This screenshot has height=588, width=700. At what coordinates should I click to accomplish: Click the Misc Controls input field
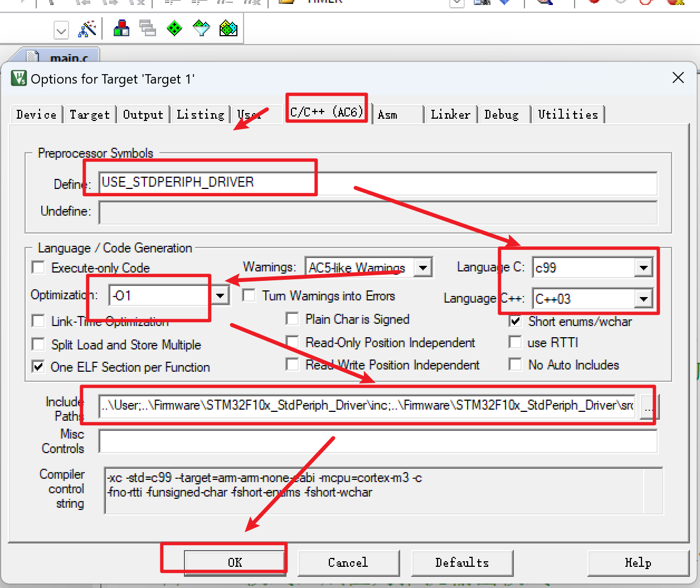(x=378, y=441)
